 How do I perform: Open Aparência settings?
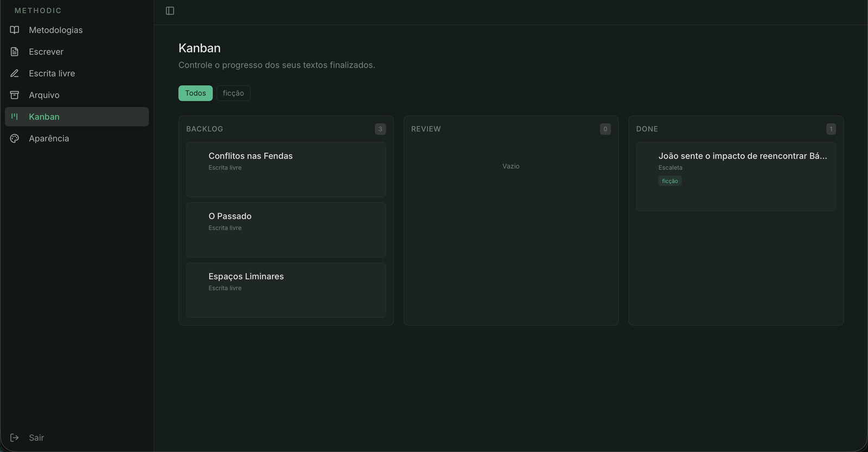[x=77, y=138]
